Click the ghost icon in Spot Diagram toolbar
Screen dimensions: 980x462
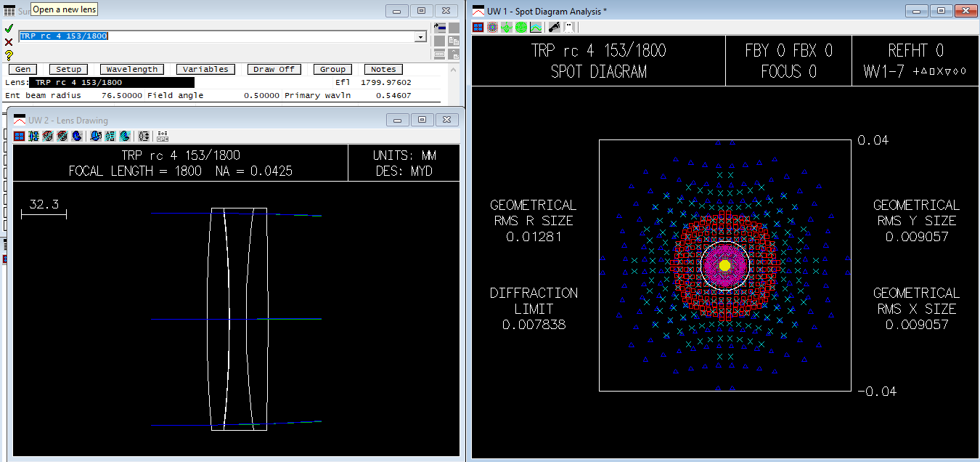tap(569, 27)
